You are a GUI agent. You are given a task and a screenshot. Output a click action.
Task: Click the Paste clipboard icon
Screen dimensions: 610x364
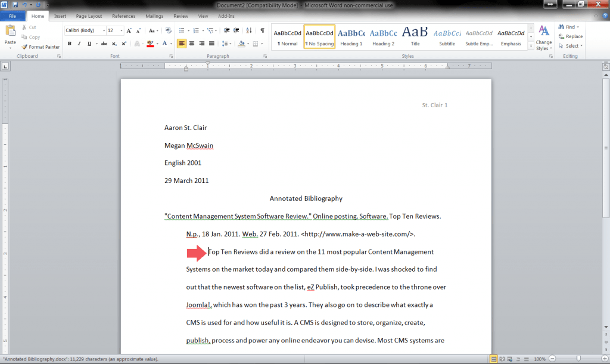[x=10, y=31]
